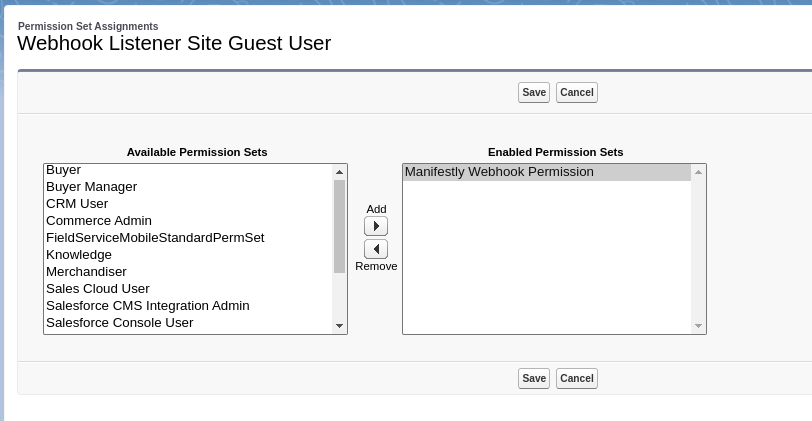Click the Remove left-arrow button
The height and width of the screenshot is (421, 812).
(x=375, y=249)
